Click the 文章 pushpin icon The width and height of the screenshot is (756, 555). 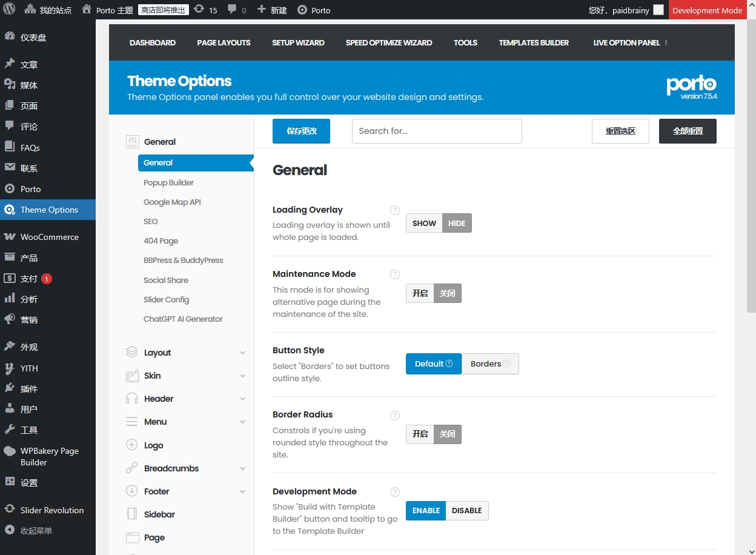[x=9, y=64]
